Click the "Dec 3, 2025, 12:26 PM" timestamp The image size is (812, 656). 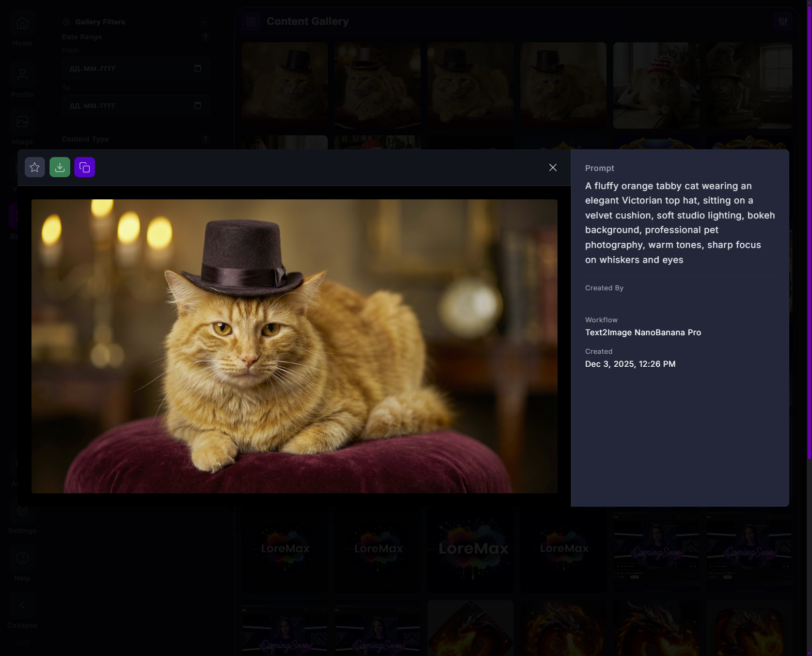point(630,364)
